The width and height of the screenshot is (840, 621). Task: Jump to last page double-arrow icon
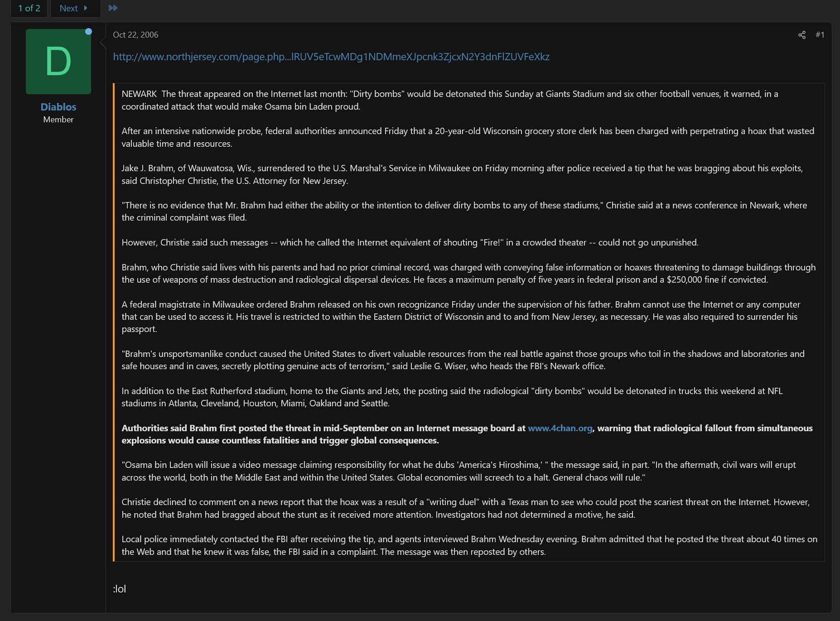(113, 8)
